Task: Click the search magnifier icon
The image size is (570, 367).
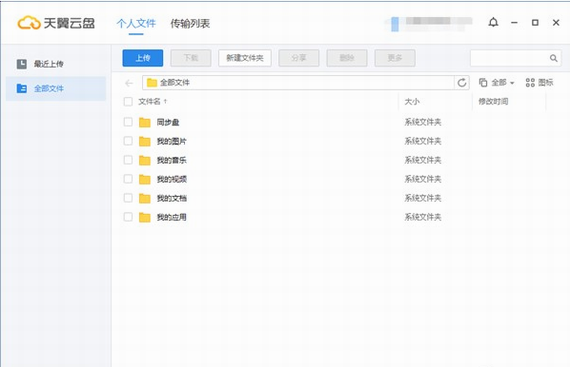Action: click(x=553, y=58)
